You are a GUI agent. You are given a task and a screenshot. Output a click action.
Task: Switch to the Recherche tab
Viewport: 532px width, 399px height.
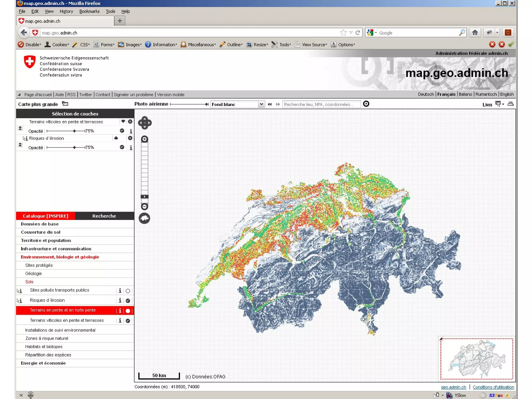pyautogui.click(x=104, y=216)
